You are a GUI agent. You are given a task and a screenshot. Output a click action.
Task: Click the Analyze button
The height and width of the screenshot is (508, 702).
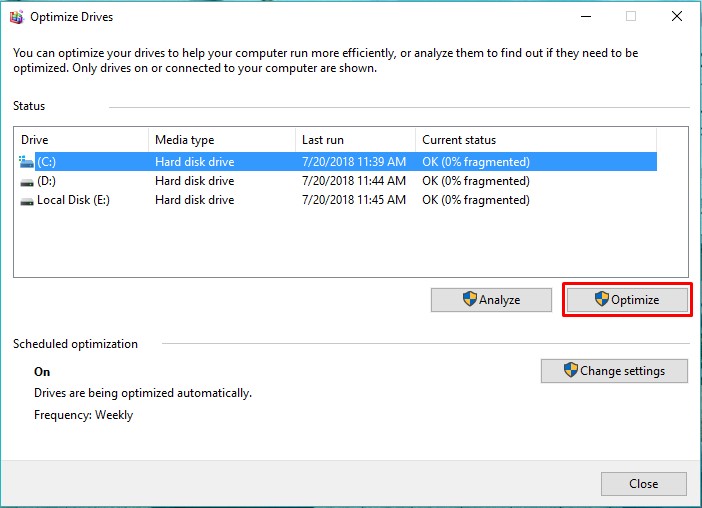(491, 300)
